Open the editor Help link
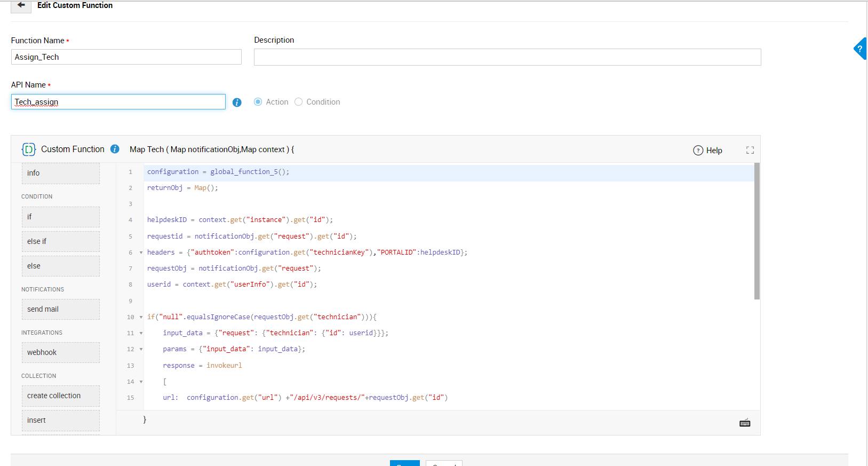Viewport: 868px width, 466px height. [x=707, y=151]
